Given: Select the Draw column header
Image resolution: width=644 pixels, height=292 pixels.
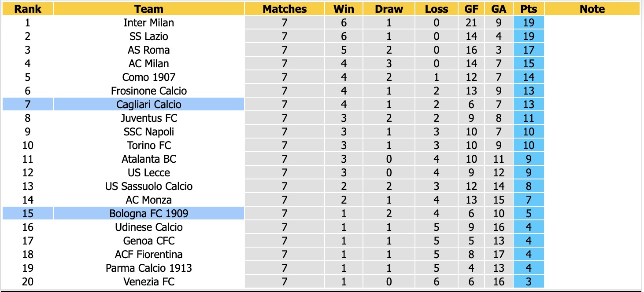Looking at the screenshot, I should 389,9.
